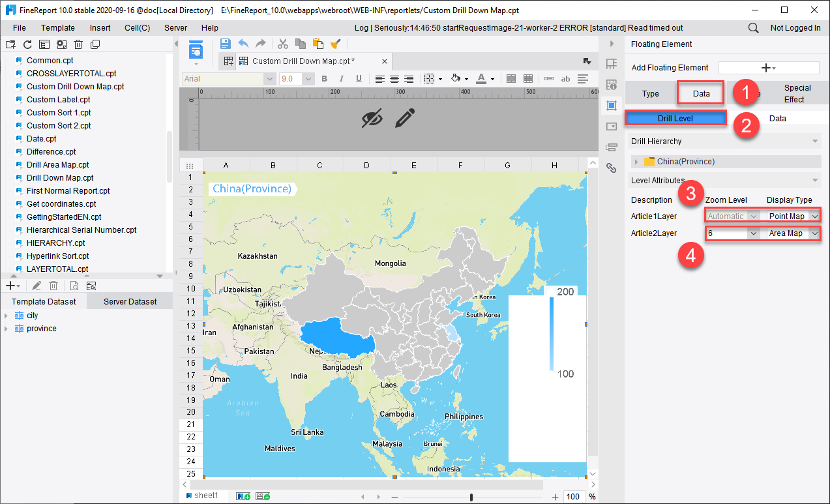Click the merge cells icon
This screenshot has width=830, height=504.
point(511,79)
